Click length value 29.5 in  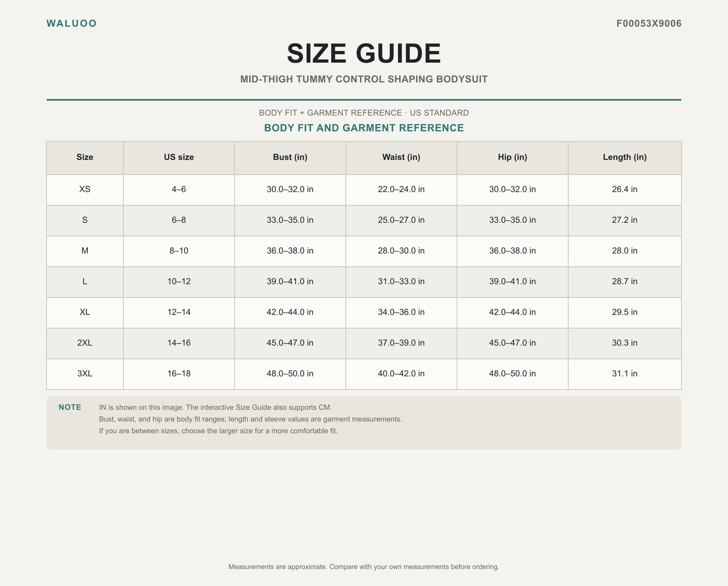point(624,312)
